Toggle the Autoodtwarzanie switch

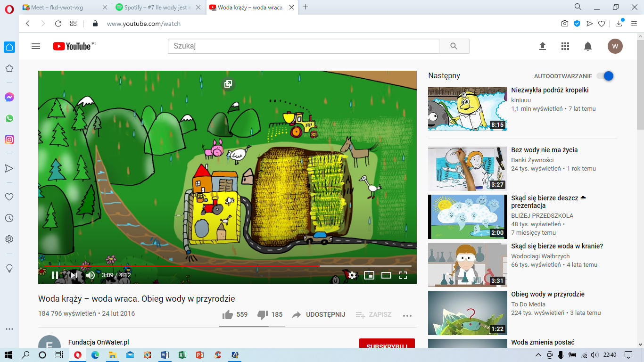pyautogui.click(x=605, y=76)
